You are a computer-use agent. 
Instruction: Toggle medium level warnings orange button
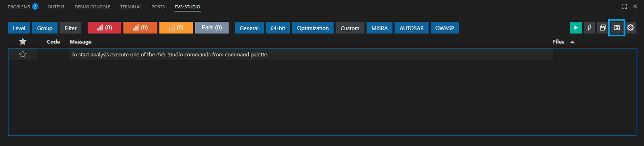140,28
